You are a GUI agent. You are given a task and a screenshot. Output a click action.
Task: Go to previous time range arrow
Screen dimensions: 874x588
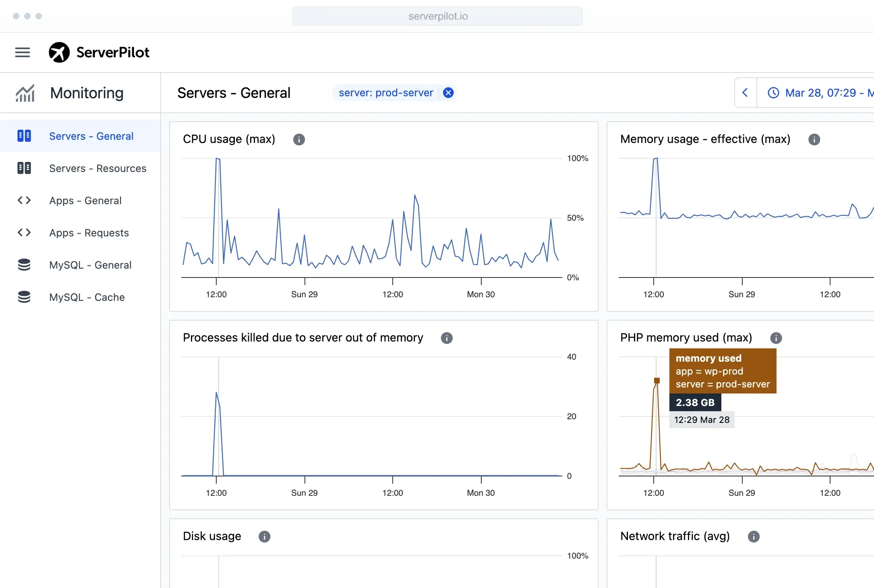(745, 93)
